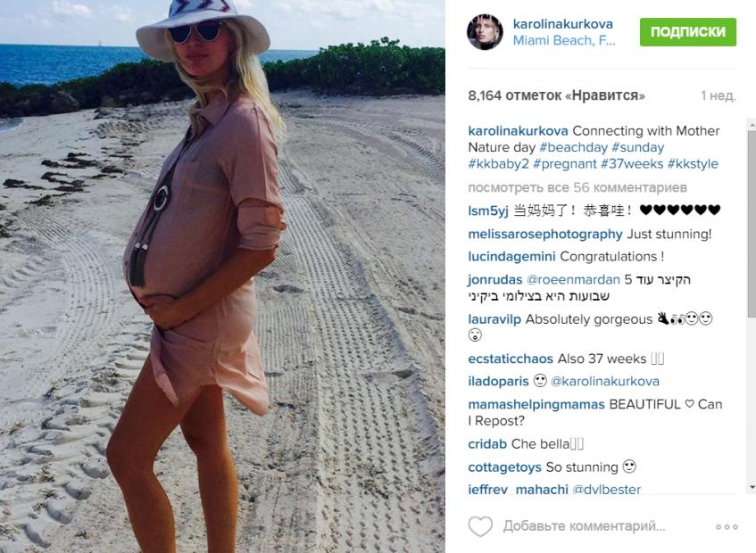
Task: Open karolinakurkova profile avatar picture
Action: pos(485,32)
